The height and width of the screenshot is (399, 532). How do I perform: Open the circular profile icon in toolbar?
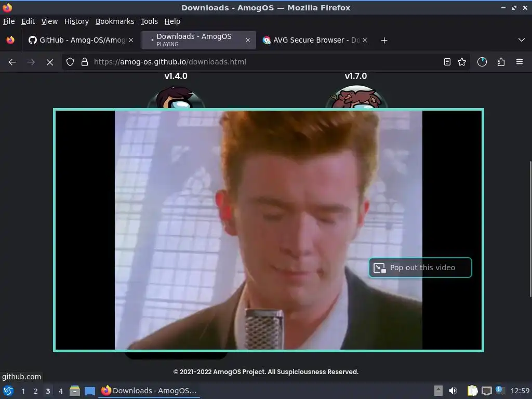tap(482, 62)
